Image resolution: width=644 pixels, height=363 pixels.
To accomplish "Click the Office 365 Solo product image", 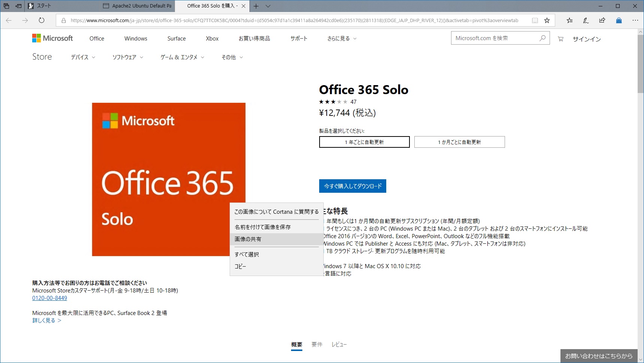I will (x=169, y=179).
